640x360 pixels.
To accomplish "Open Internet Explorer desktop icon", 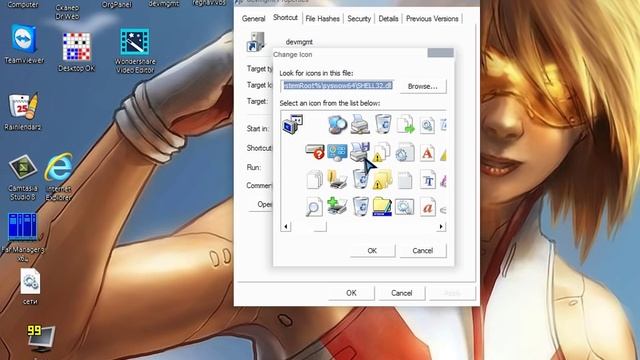I will tap(58, 177).
